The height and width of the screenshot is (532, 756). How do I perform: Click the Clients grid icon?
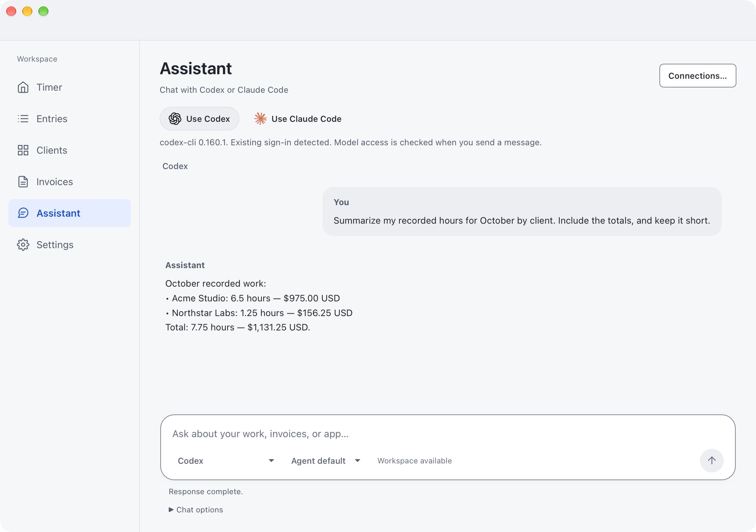[23, 150]
